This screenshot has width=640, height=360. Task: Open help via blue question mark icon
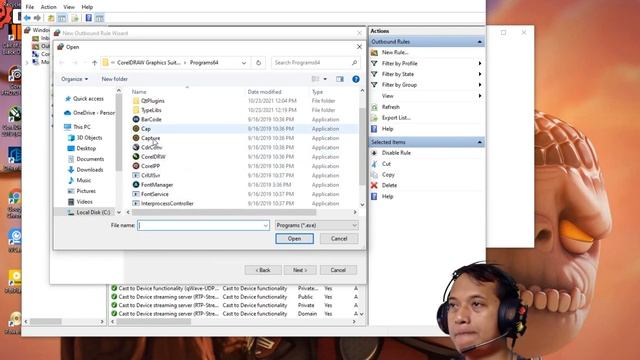tap(356, 79)
